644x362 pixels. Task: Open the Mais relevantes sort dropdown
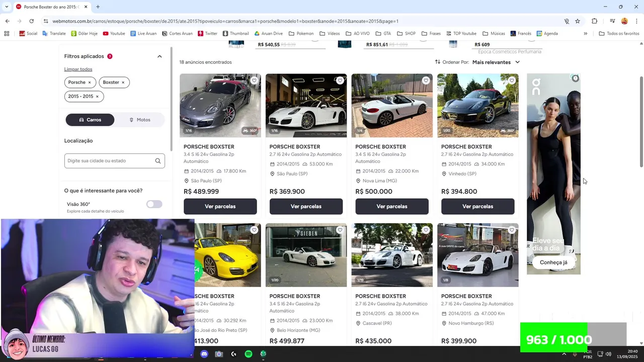coord(496,62)
